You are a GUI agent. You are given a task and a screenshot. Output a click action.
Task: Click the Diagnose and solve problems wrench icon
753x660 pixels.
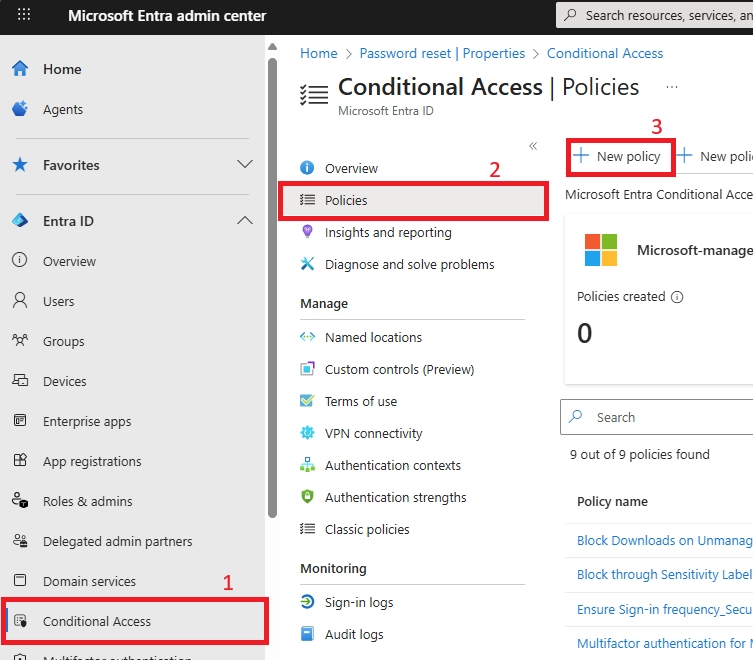(x=307, y=264)
